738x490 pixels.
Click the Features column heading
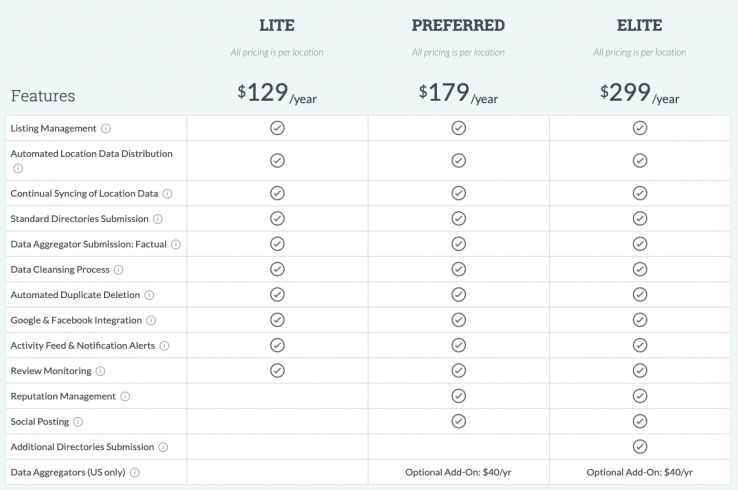[x=43, y=96]
